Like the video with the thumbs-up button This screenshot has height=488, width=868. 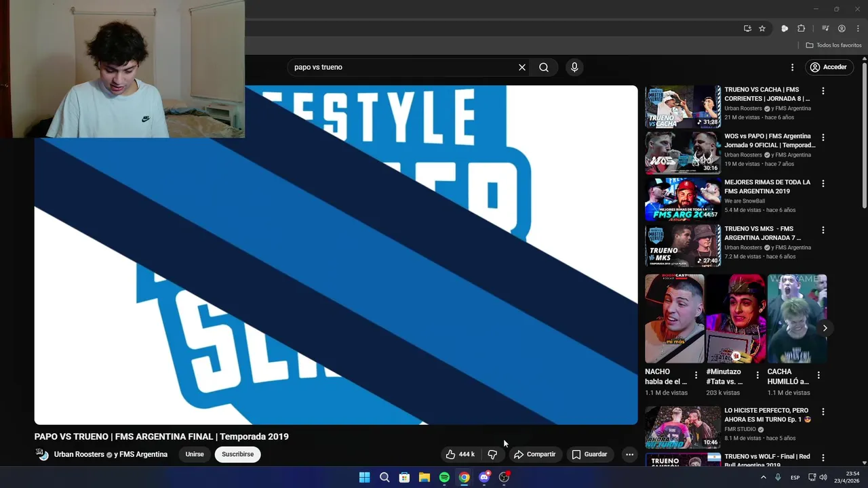(x=460, y=454)
